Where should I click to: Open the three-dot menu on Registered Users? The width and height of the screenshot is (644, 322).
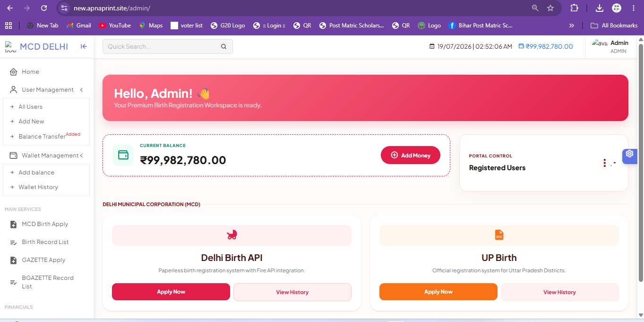click(605, 163)
